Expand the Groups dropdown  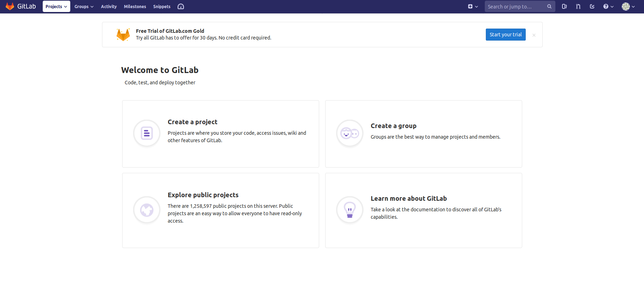point(84,6)
